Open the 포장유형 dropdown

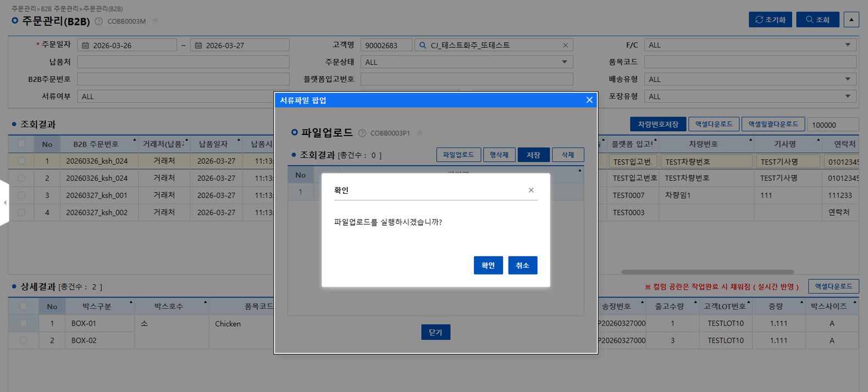(x=750, y=96)
